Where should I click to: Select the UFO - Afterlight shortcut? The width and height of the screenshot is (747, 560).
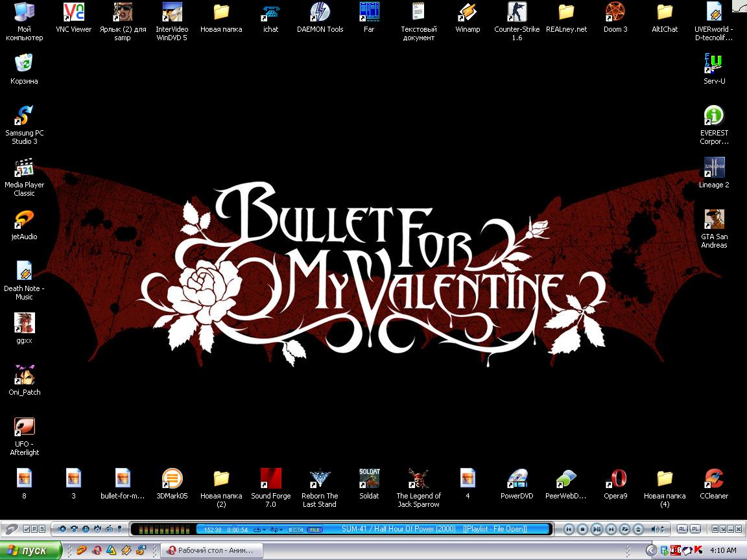[x=24, y=437]
